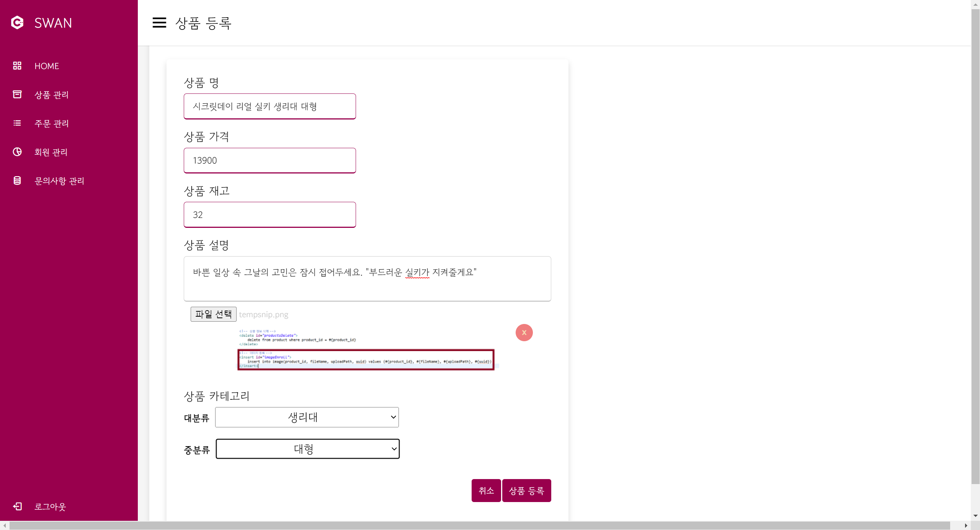980x530 pixels.
Task: Submit with the 상품 등록 button
Action: (526, 491)
